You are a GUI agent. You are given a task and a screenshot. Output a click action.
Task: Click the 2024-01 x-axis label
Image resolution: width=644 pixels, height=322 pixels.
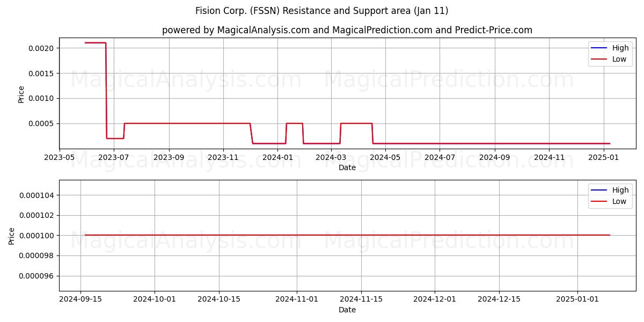277,158
